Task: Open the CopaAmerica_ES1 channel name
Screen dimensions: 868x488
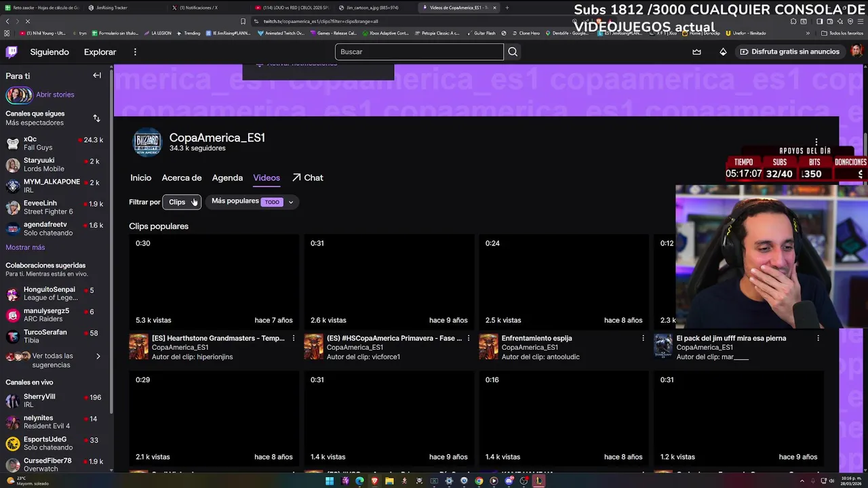Action: coord(217,138)
